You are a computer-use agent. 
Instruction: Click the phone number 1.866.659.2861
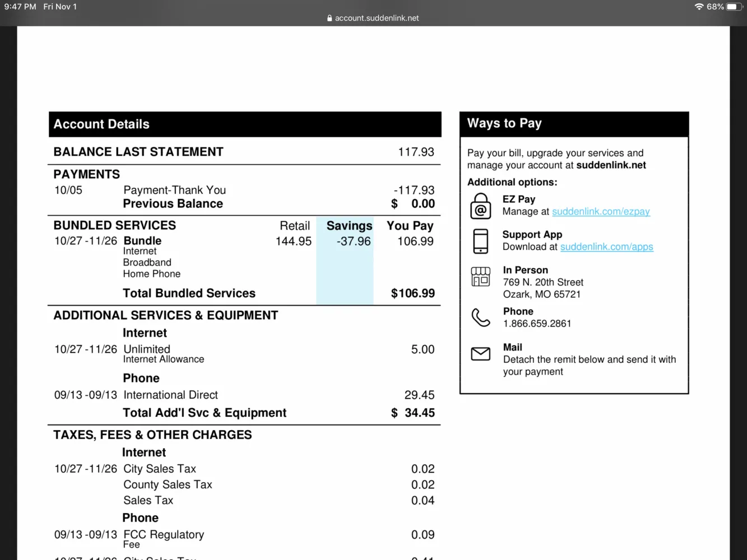tap(537, 324)
